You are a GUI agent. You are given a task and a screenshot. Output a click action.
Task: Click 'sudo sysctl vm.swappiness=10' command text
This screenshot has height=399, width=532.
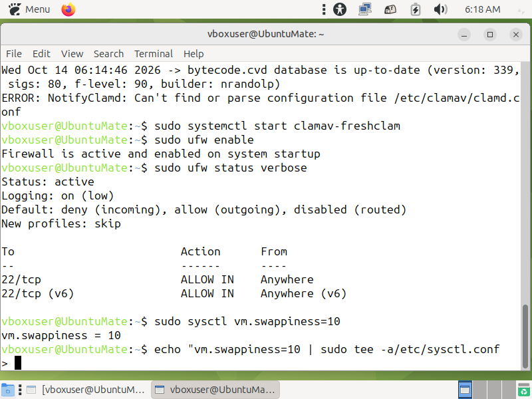click(247, 321)
